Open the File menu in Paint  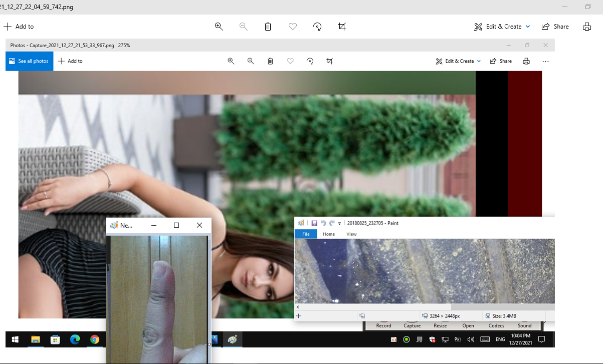[306, 234]
